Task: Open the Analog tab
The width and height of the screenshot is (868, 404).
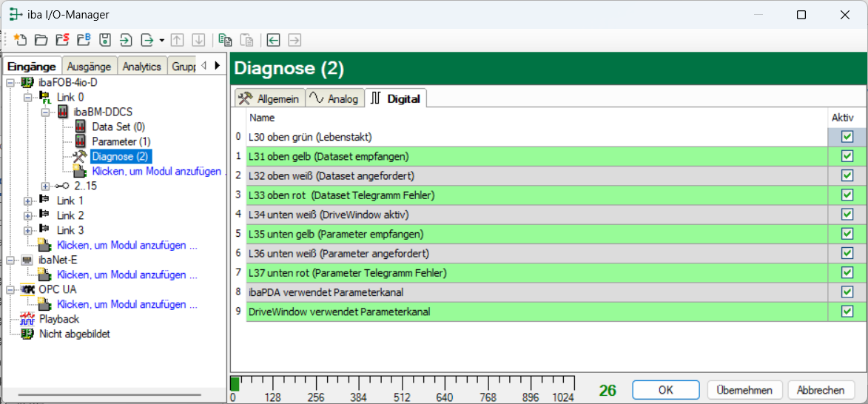Action: (335, 98)
